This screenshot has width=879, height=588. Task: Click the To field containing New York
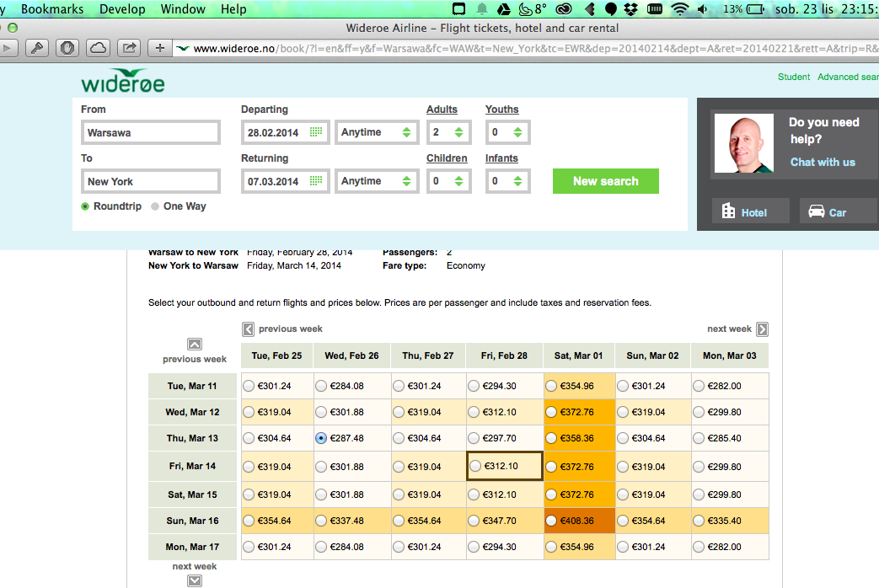[151, 181]
